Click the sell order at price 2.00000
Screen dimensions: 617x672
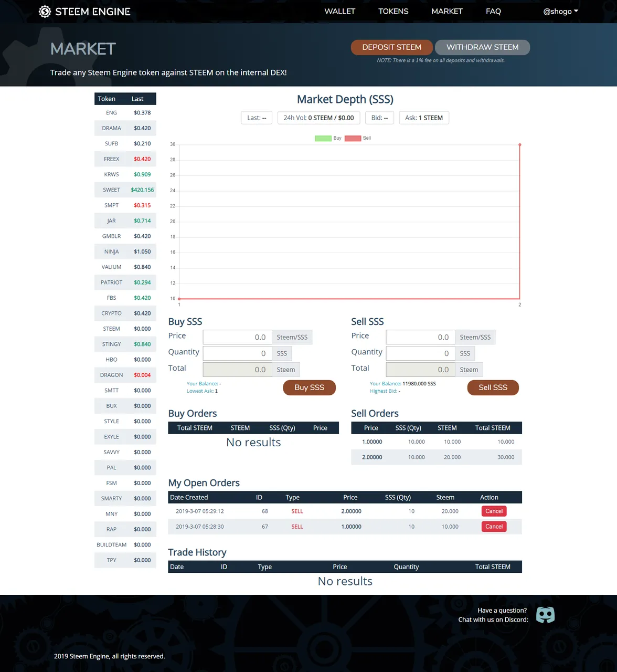tap(437, 457)
